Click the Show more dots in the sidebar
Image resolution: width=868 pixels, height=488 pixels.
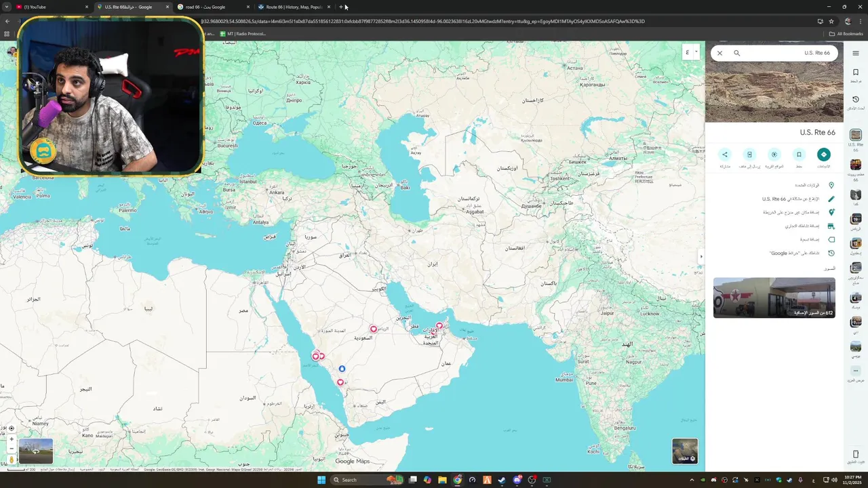tap(856, 371)
